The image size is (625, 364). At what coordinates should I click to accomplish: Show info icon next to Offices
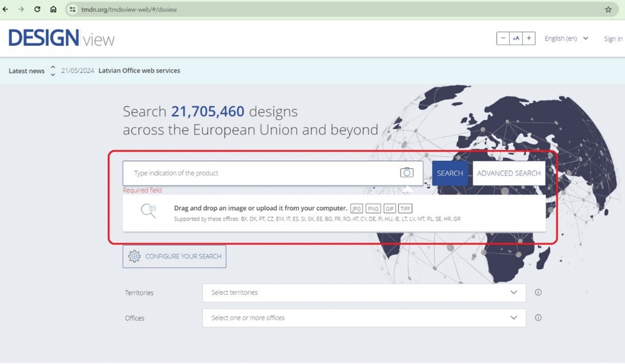click(x=539, y=318)
